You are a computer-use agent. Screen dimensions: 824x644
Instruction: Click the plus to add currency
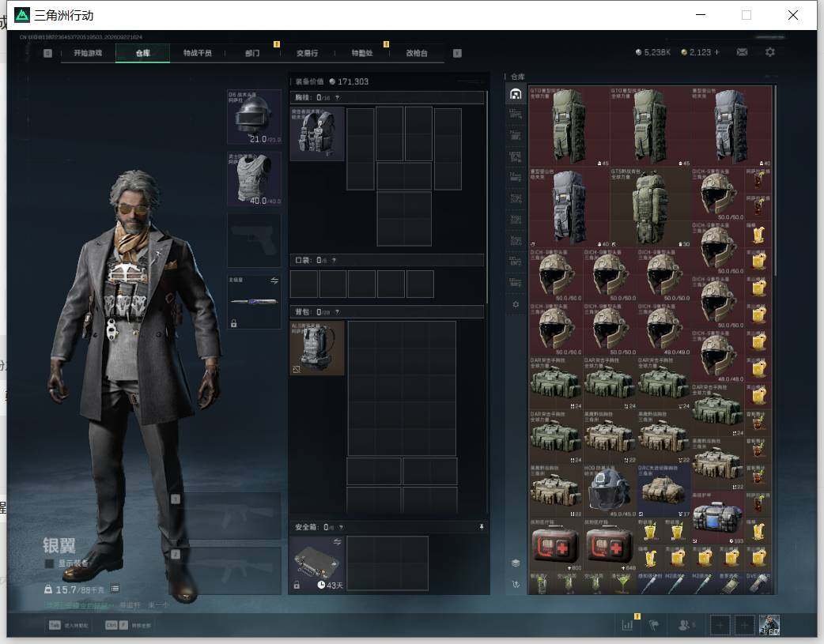(716, 52)
